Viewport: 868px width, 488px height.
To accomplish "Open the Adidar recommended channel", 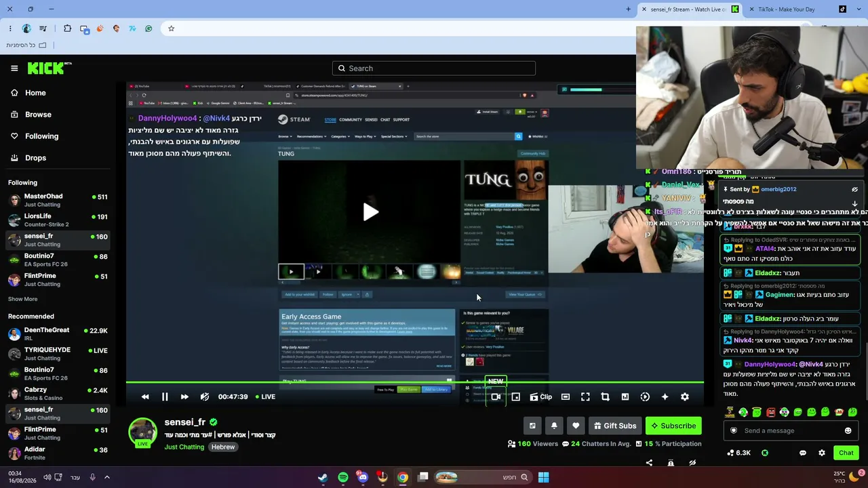I will pos(58,453).
